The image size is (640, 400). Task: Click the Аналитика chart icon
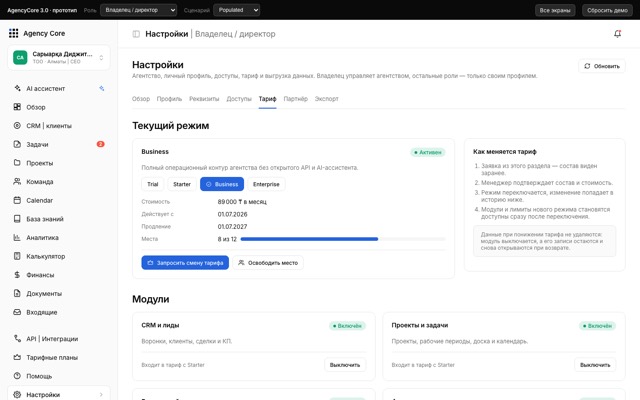[17, 237]
